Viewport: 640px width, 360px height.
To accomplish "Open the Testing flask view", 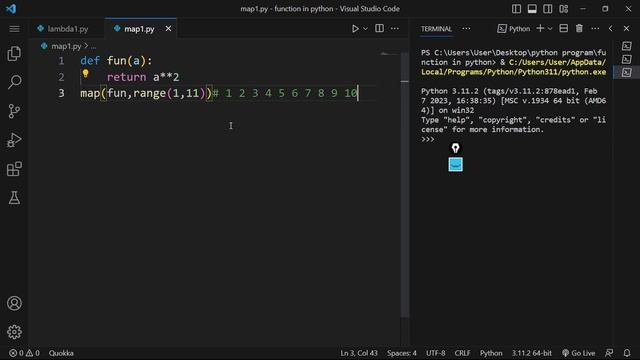I will click(14, 198).
